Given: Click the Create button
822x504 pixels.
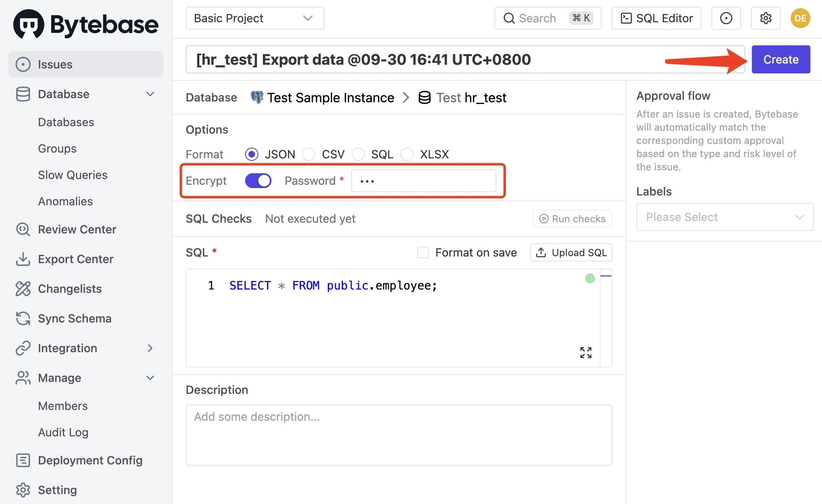Looking at the screenshot, I should click(780, 59).
